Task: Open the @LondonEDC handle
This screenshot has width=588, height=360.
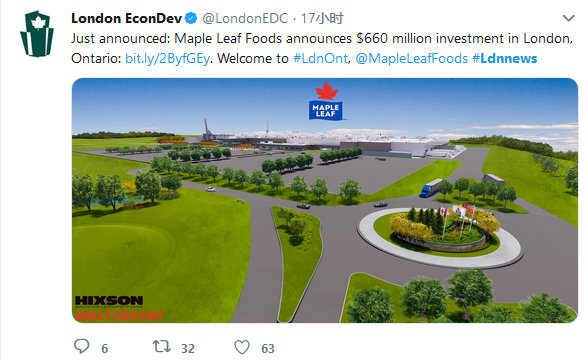Action: click(245, 18)
